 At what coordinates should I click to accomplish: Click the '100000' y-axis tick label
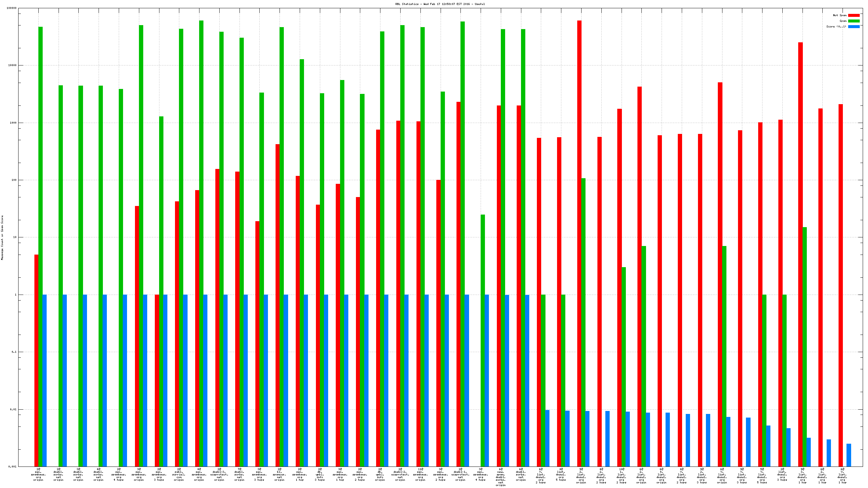click(12, 8)
